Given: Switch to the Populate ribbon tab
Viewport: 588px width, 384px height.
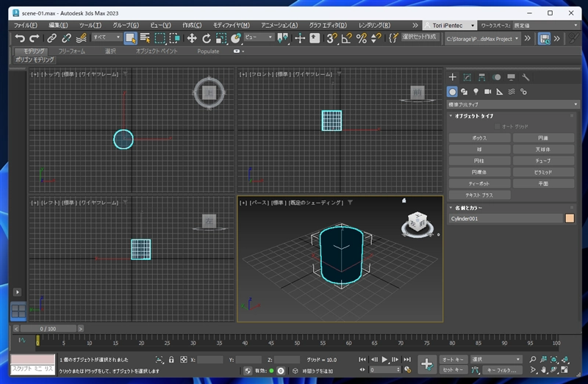Looking at the screenshot, I should pyautogui.click(x=208, y=51).
